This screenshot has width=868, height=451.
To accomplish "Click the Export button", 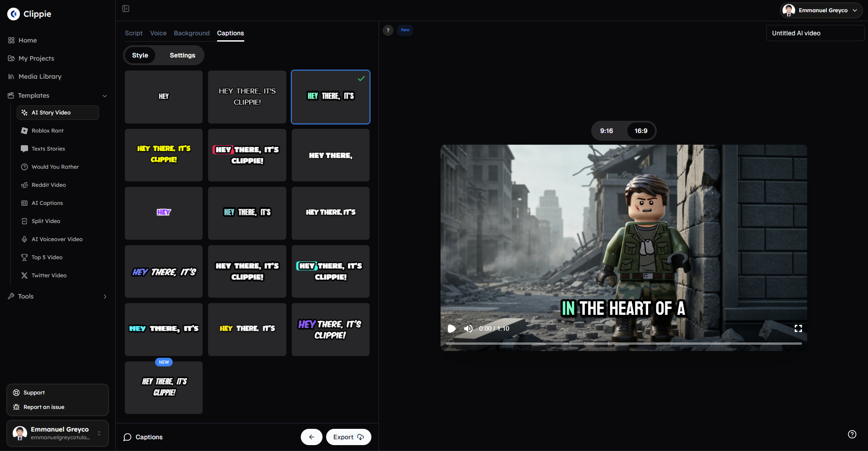I will pos(349,437).
